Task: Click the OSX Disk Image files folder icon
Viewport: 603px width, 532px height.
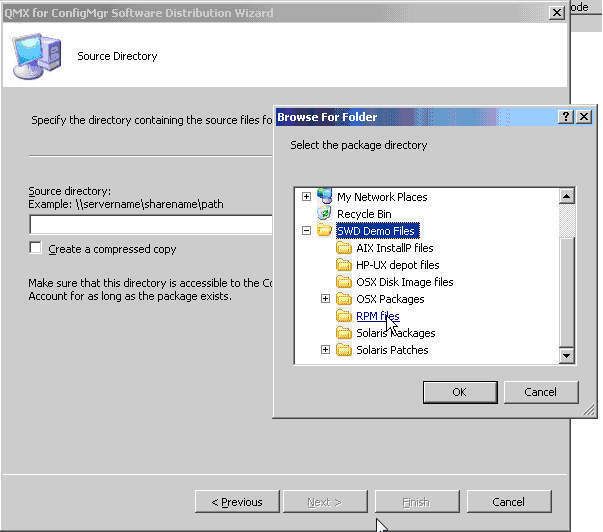Action: click(344, 282)
